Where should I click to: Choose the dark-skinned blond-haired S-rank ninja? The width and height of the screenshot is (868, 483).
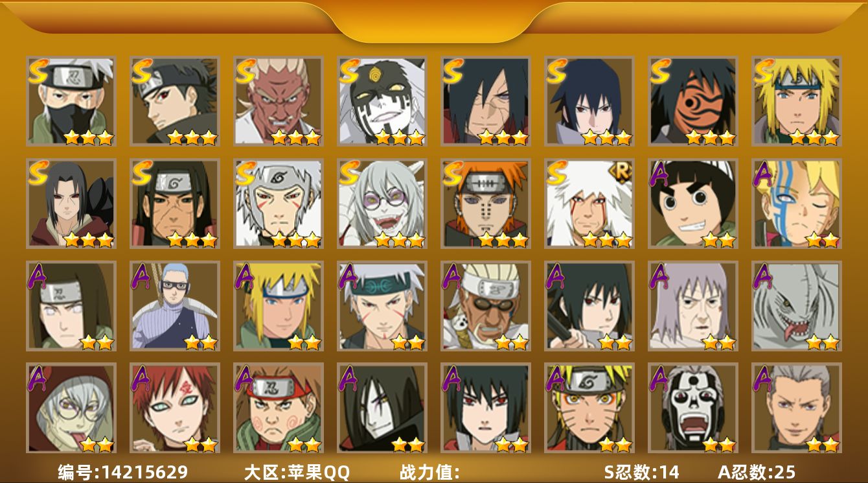tap(278, 100)
